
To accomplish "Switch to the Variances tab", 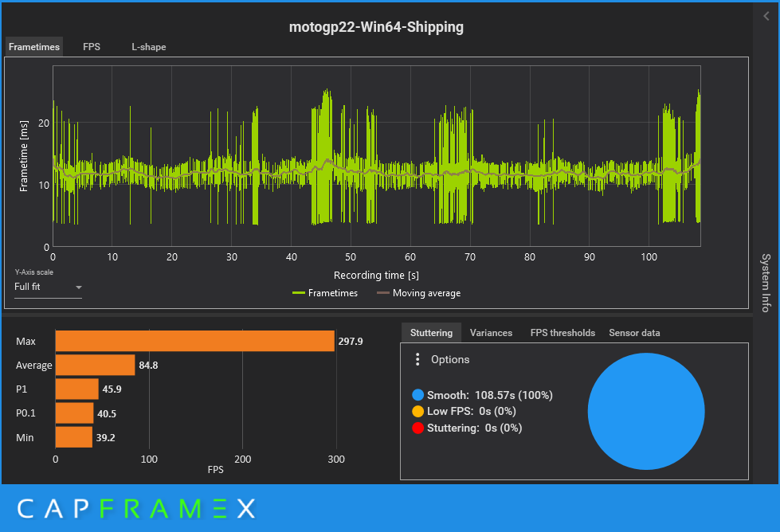I will point(491,333).
